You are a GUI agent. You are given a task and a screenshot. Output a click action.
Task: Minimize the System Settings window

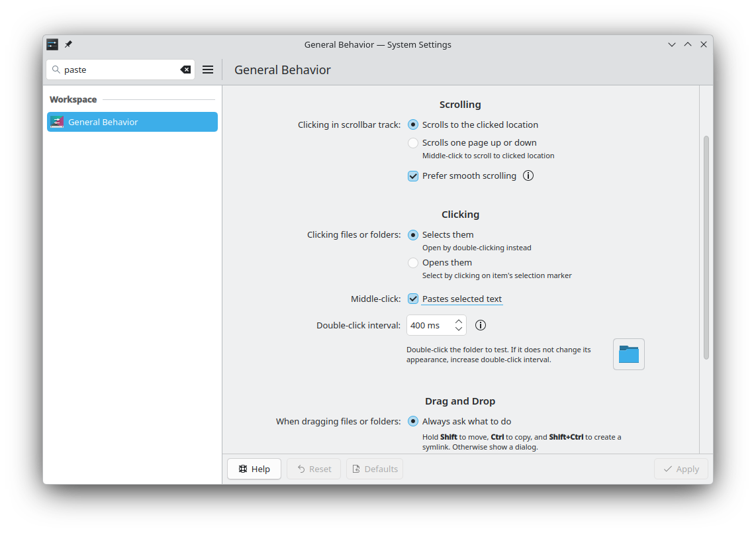point(672,44)
